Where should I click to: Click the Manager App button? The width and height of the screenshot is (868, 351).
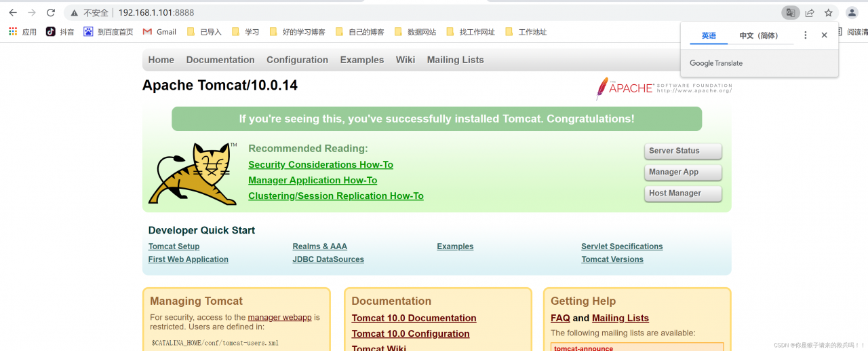[x=683, y=172]
